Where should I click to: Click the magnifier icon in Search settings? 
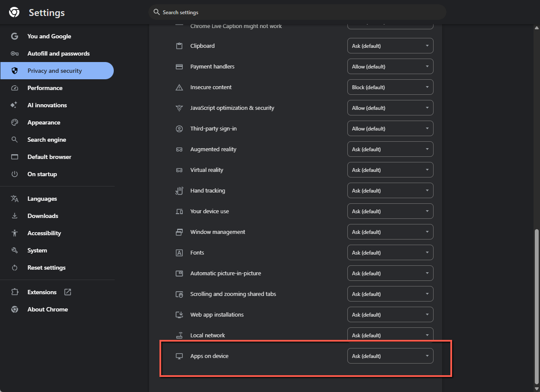157,12
